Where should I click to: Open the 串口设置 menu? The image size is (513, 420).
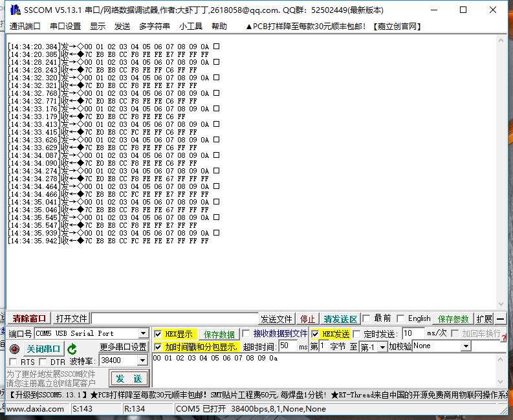pyautogui.click(x=65, y=26)
